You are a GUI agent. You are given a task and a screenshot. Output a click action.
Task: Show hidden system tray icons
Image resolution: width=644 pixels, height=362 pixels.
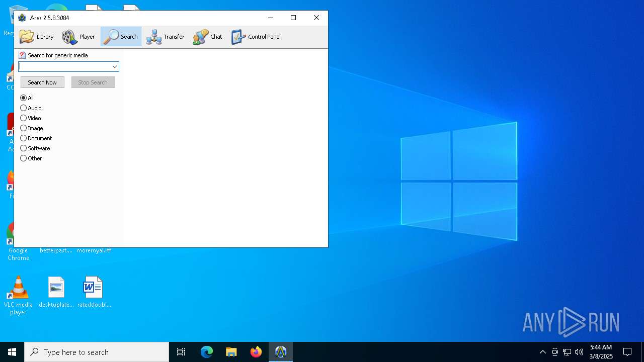542,352
